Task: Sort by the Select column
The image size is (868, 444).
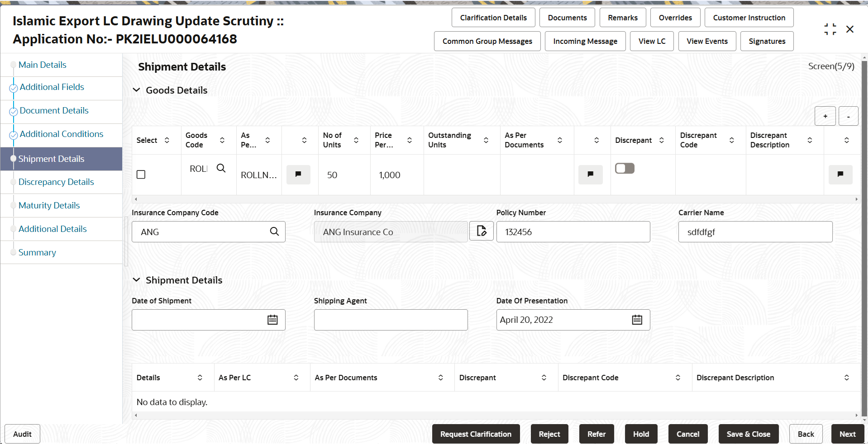Action: pos(167,140)
